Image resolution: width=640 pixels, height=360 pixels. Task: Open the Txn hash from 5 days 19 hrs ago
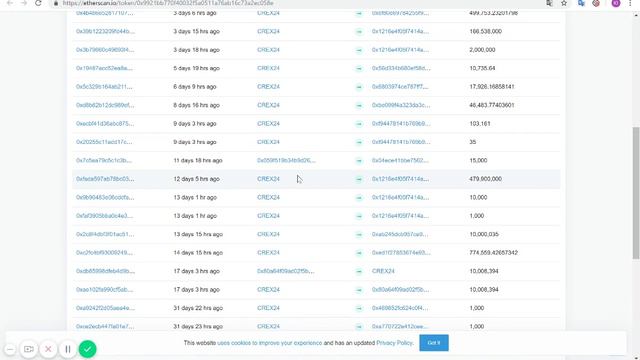pyautogui.click(x=104, y=68)
